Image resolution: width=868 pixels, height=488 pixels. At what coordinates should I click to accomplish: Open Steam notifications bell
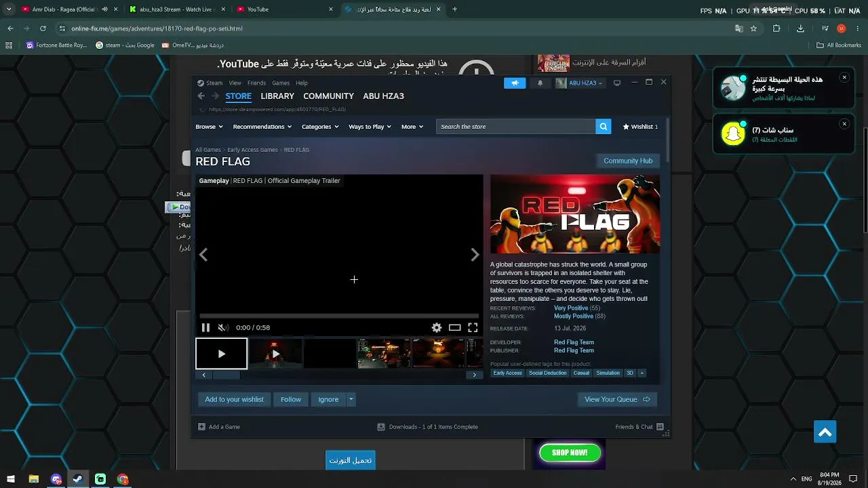pyautogui.click(x=540, y=83)
